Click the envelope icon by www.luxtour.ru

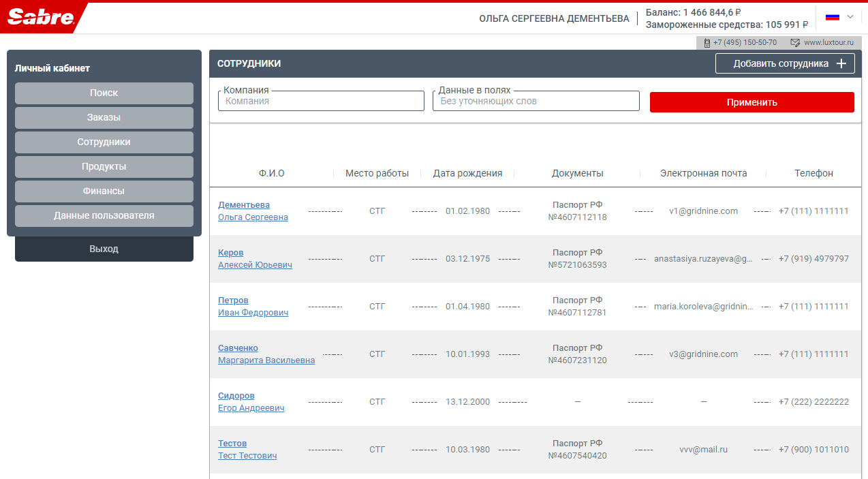tap(795, 43)
